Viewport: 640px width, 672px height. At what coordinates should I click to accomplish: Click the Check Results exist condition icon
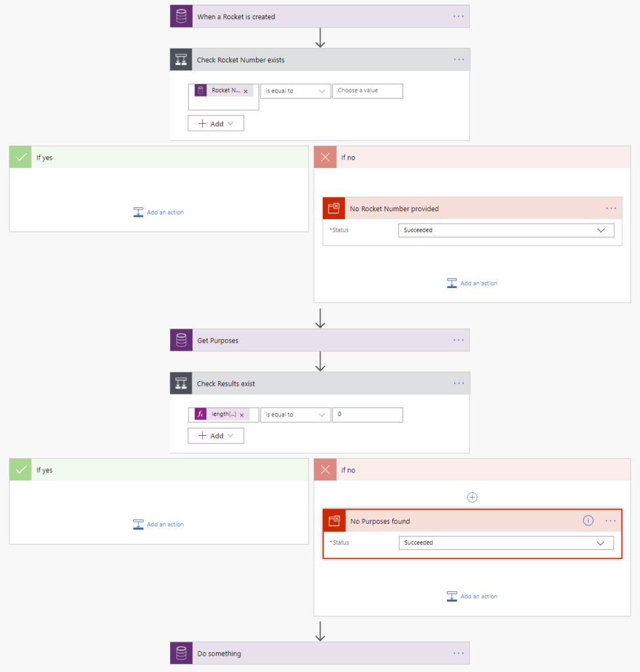coord(181,384)
